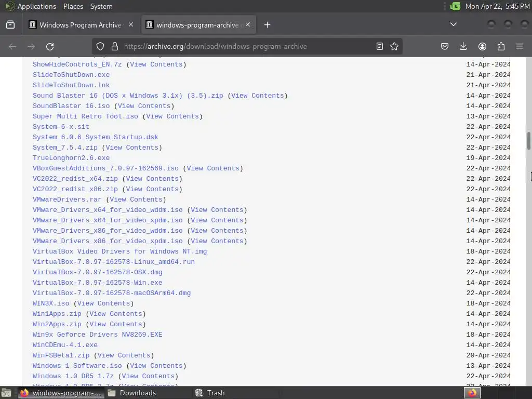Screen dimensions: 532x399
Task: Click the Firefox workspace switcher thumbnail
Action: (x=472, y=393)
